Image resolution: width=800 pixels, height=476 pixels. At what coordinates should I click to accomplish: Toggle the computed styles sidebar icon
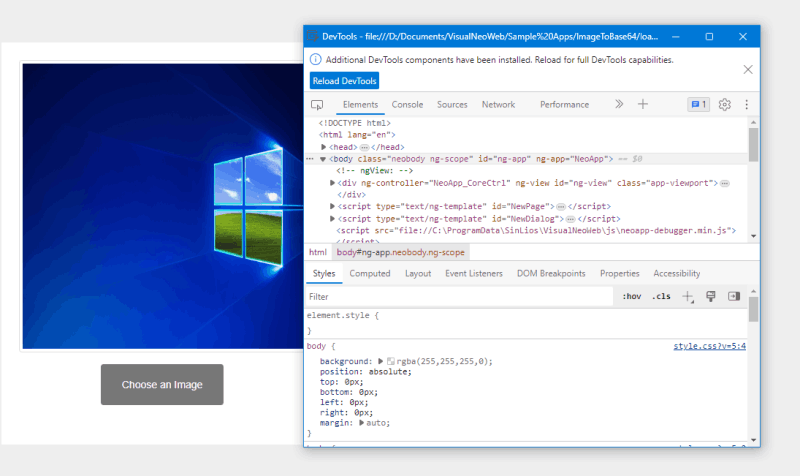(733, 296)
